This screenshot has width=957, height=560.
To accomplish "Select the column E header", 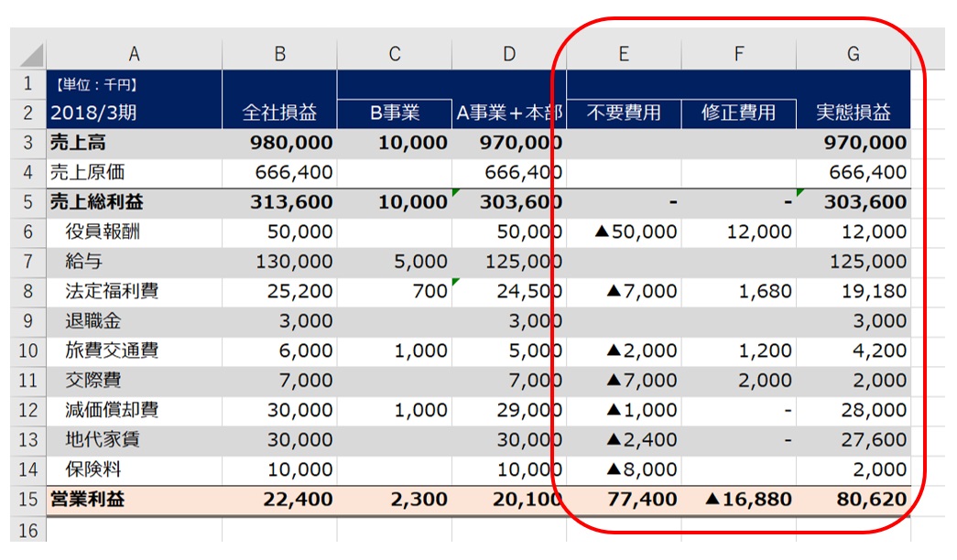I will [624, 55].
